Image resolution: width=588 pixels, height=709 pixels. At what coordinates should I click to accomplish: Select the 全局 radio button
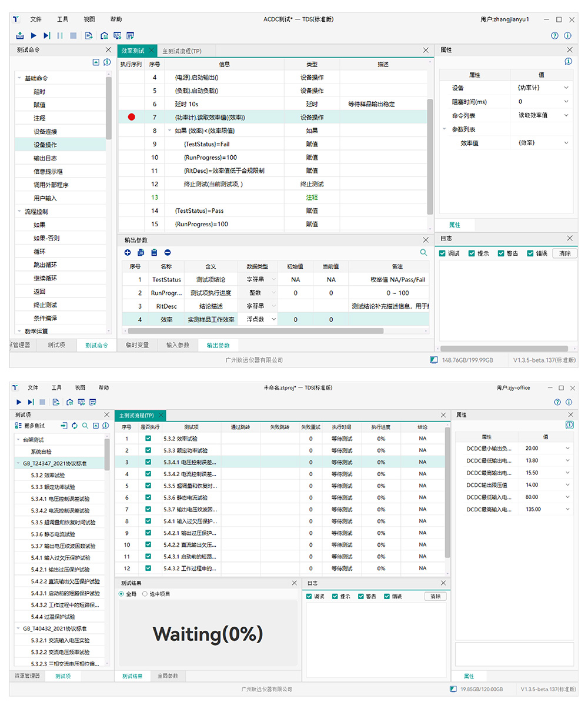[122, 594]
